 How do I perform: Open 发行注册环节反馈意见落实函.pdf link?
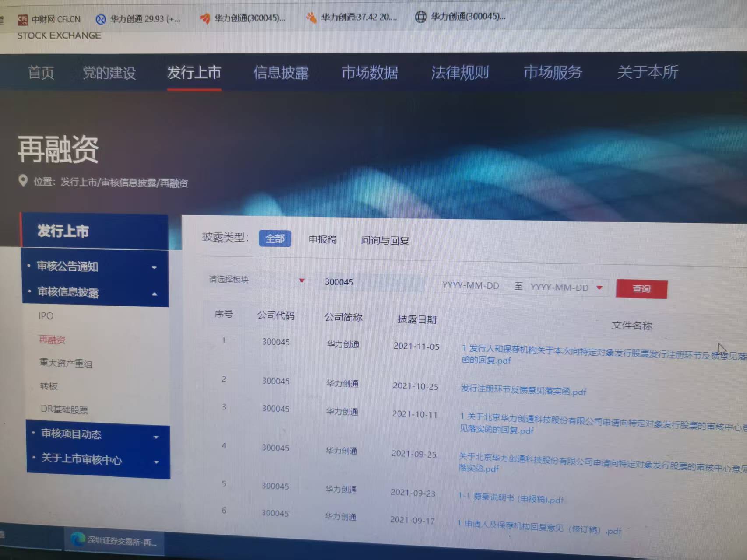pyautogui.click(x=523, y=390)
